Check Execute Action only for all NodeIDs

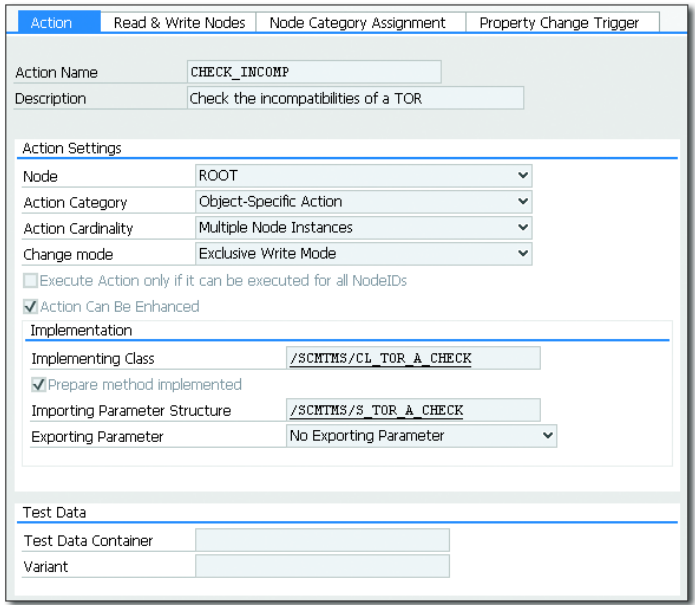click(x=30, y=281)
